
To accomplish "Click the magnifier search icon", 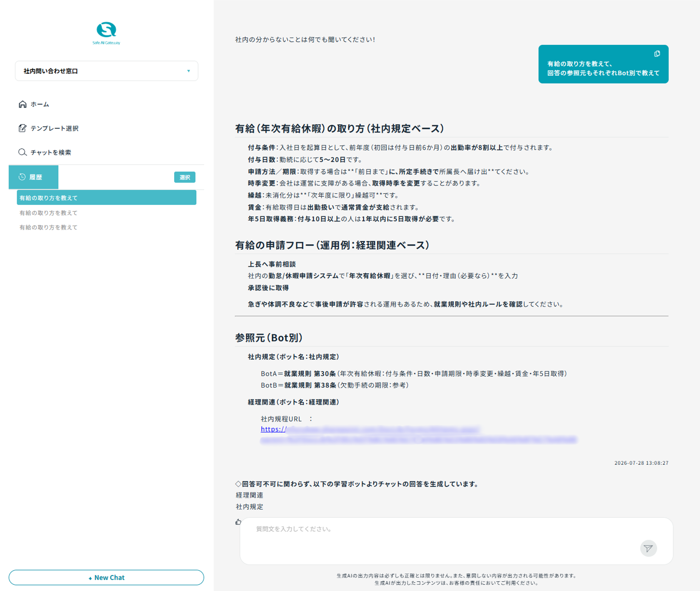I will point(23,153).
